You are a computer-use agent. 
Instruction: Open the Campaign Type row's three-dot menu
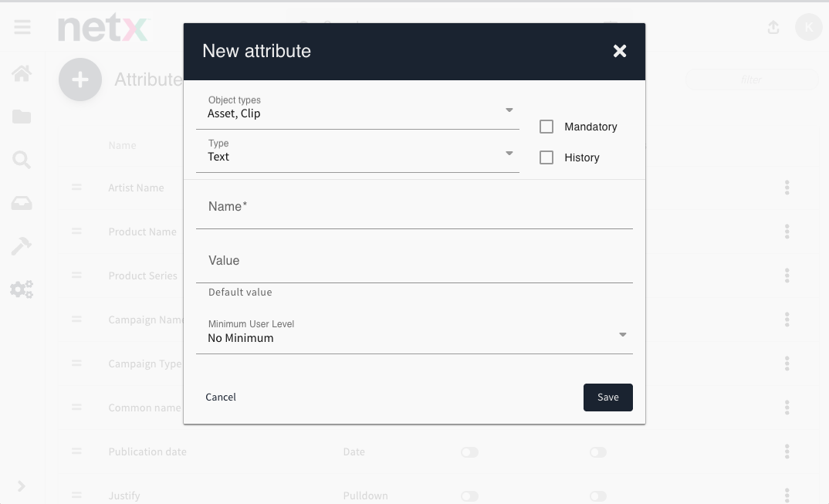point(787,364)
